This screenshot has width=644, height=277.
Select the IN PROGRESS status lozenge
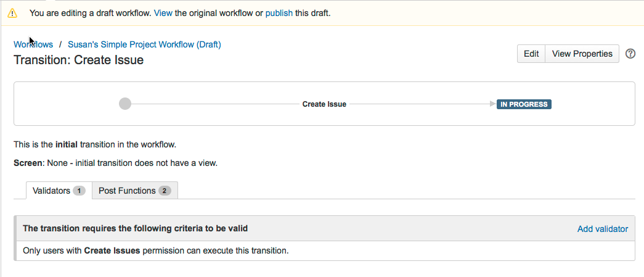click(x=524, y=104)
